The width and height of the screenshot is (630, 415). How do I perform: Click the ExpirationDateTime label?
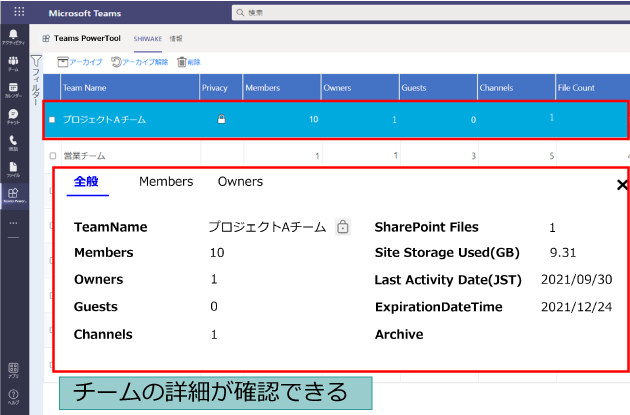point(439,307)
